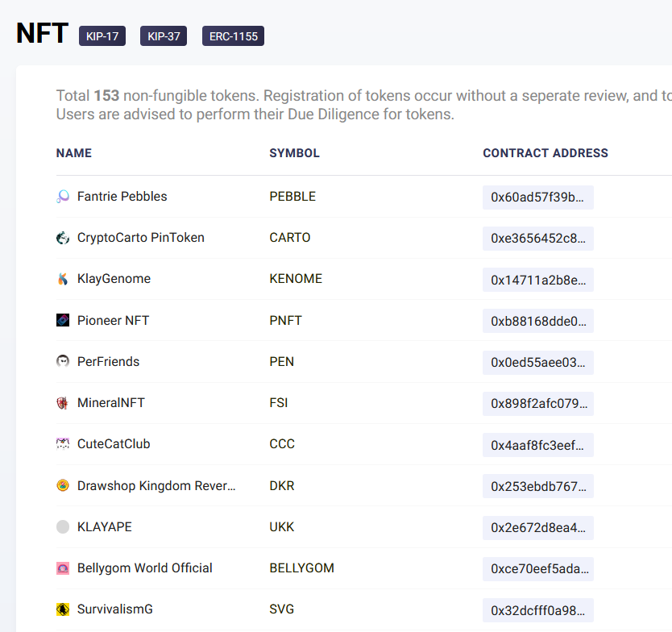Open contract address 0x32dcfff0a98...
This screenshot has width=672, height=632.
tap(538, 610)
